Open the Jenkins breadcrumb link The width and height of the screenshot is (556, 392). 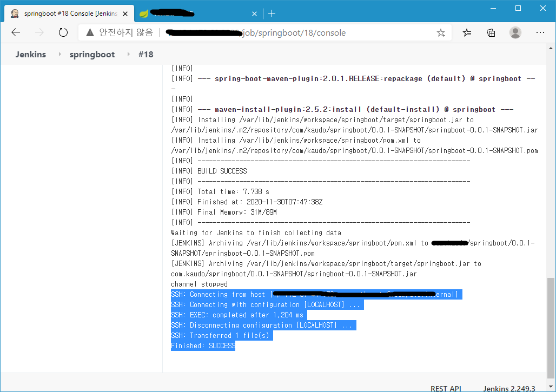pos(30,54)
